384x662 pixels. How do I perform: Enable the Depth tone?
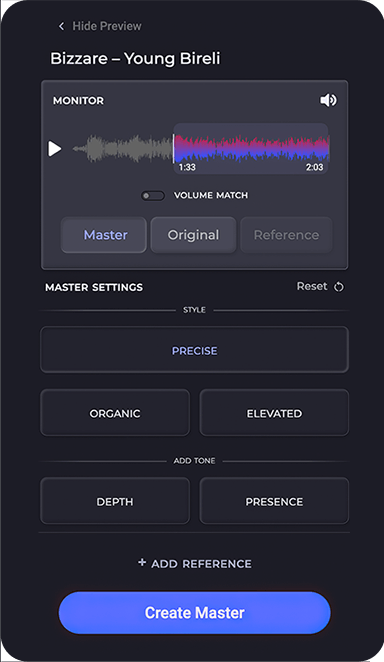click(115, 501)
